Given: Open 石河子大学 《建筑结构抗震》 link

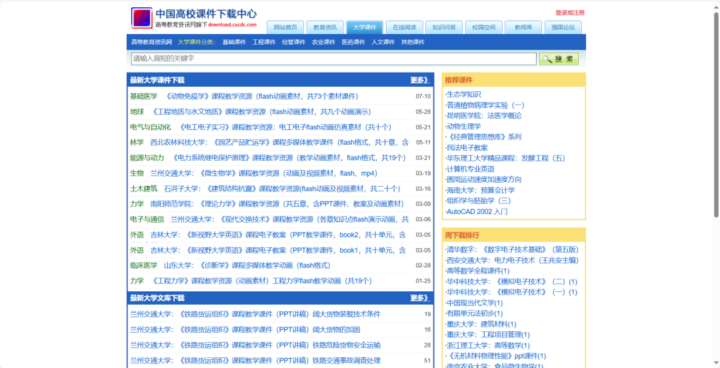Looking at the screenshot, I should pos(282,189).
